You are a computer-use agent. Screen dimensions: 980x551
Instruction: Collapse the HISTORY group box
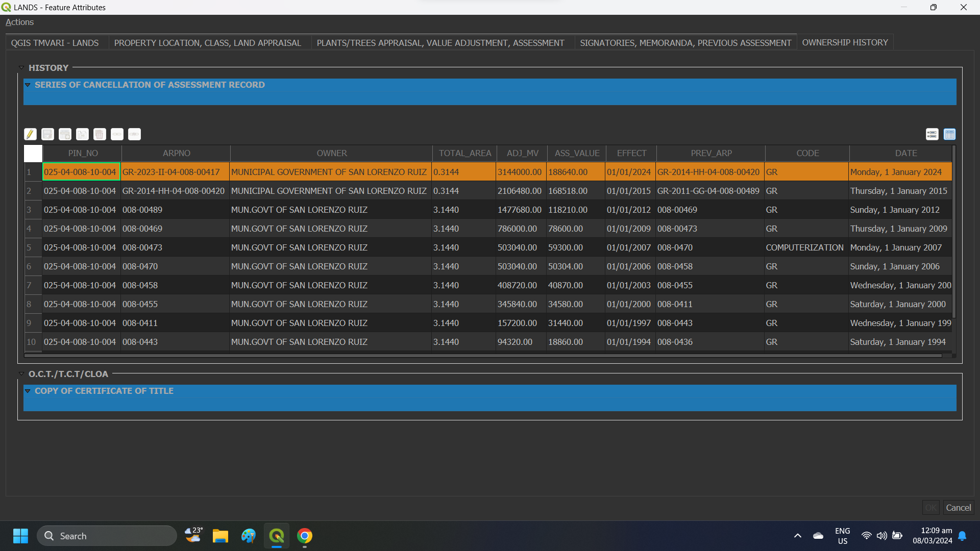click(x=21, y=68)
